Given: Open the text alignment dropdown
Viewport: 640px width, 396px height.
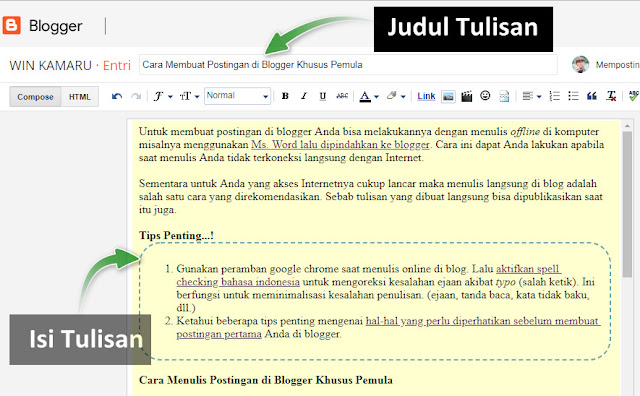Looking at the screenshot, I should (x=532, y=96).
